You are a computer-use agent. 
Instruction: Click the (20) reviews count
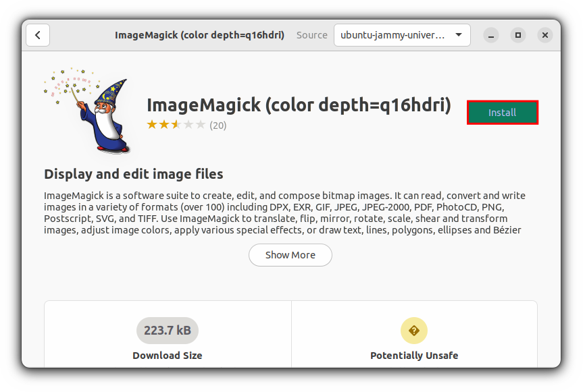[x=218, y=125]
